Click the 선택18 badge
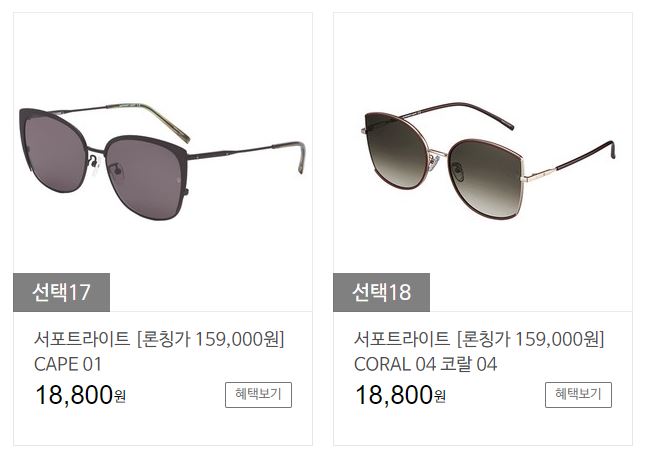The image size is (647, 455). click(x=381, y=292)
